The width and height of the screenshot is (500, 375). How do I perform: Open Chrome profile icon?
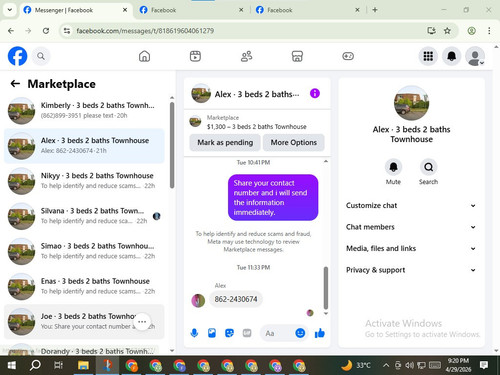(471, 31)
